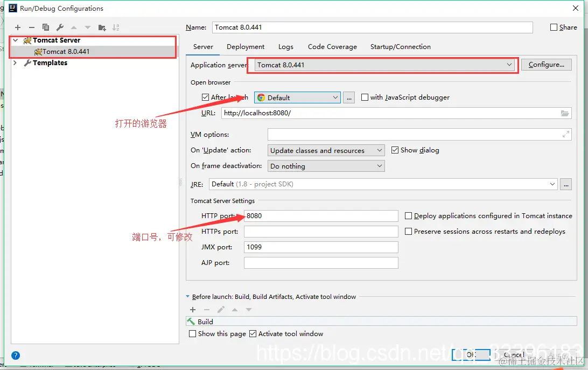Screen dimensions: 588x370
Task: Move configuration down with arrow icon
Action: click(x=88, y=27)
